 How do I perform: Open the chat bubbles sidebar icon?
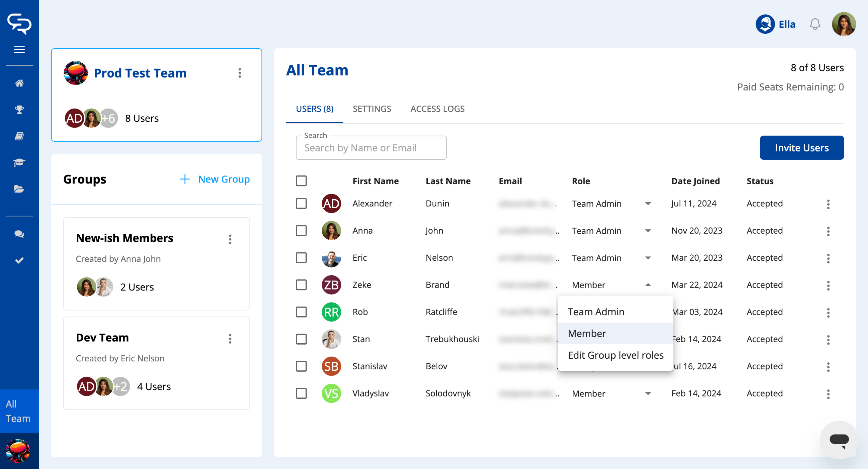point(19,234)
